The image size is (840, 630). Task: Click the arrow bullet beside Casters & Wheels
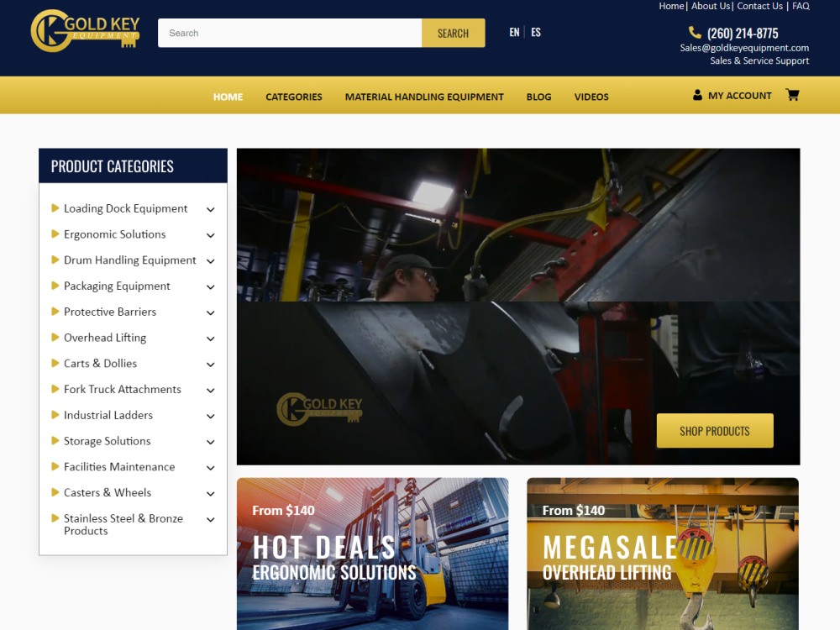coord(55,492)
